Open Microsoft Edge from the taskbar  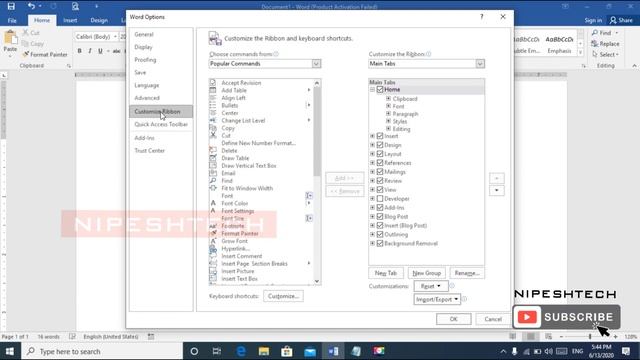coord(241,351)
